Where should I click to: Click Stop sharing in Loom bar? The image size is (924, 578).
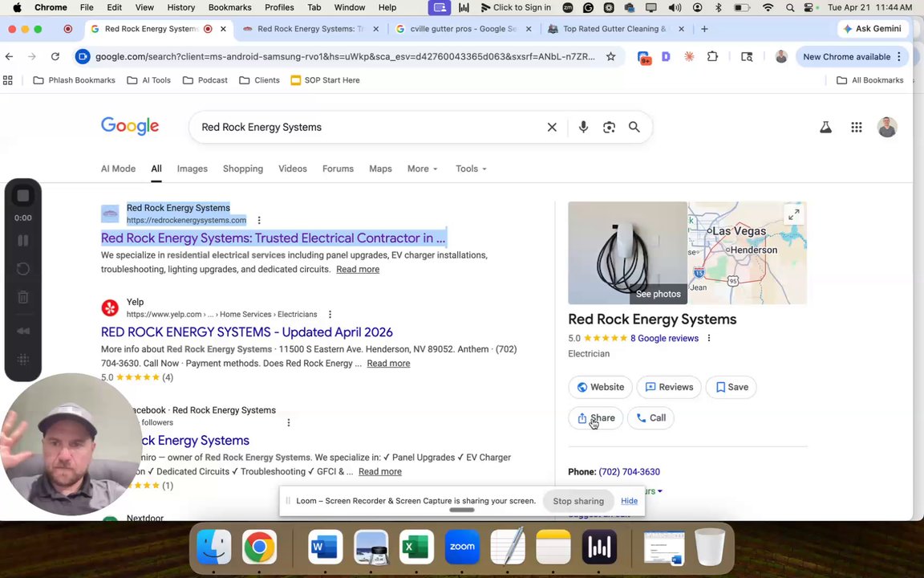[578, 501]
